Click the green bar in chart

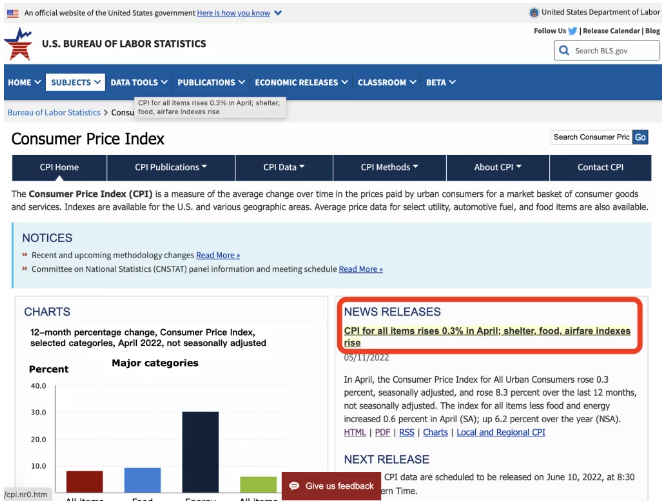(x=258, y=484)
